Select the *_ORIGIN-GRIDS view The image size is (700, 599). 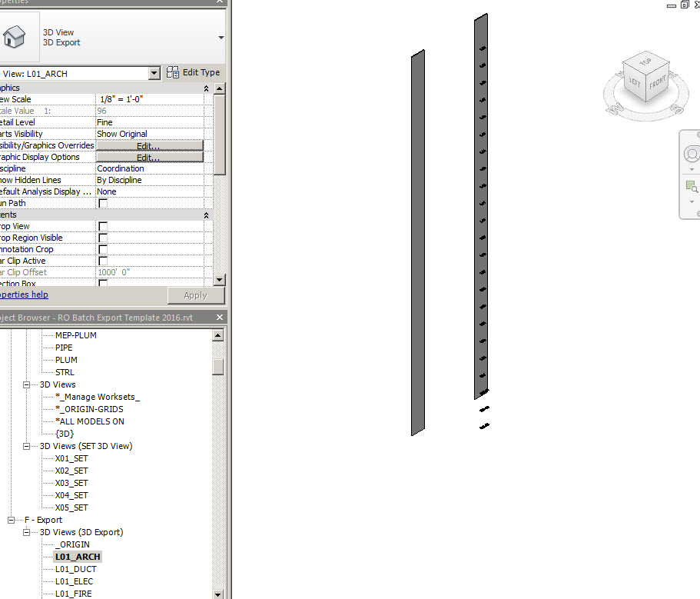89,409
